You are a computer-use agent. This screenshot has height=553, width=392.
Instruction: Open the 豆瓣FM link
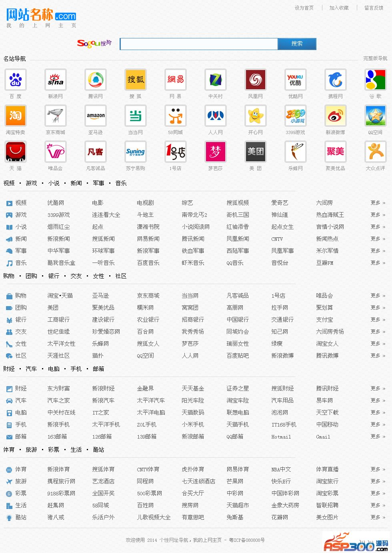[x=325, y=263]
